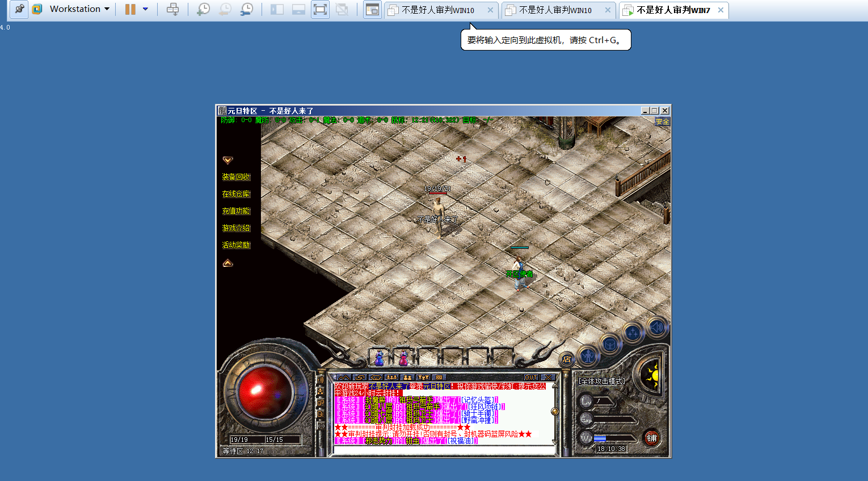This screenshot has height=481, width=868.
Task: Toggle the second channel icon beside the chat
Action: click(321, 391)
